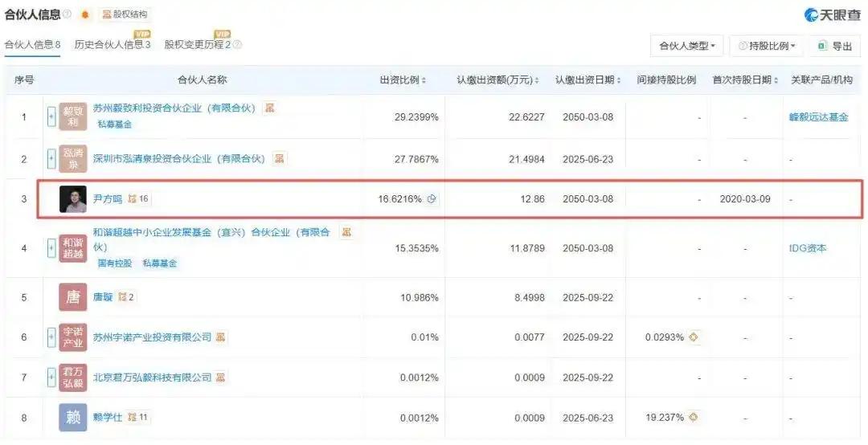Viewport: 868px width, 445px height.
Task: Open the 尹方鸣 person link
Action: (108, 198)
